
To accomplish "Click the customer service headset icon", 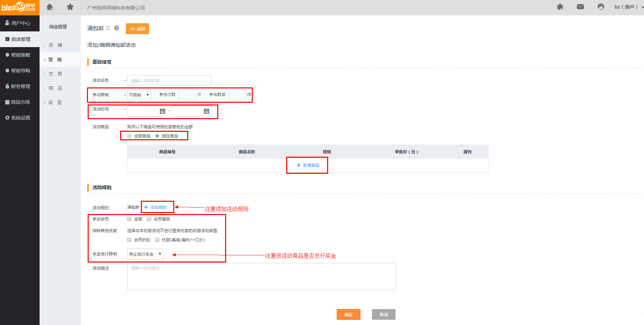I will (601, 7).
